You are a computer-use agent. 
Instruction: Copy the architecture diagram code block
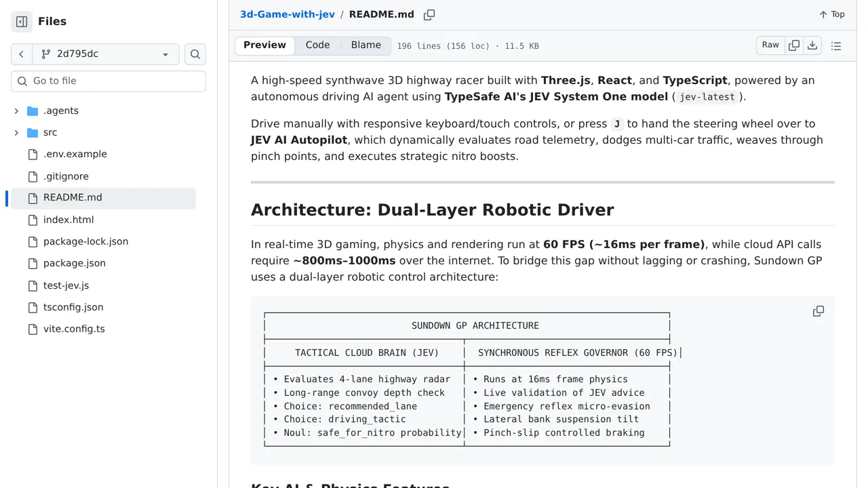coord(818,311)
